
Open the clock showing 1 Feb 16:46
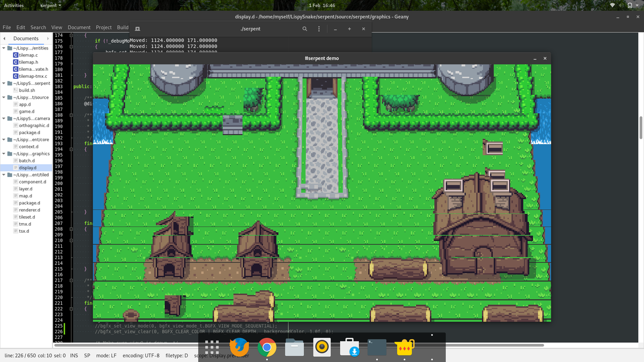click(322, 5)
